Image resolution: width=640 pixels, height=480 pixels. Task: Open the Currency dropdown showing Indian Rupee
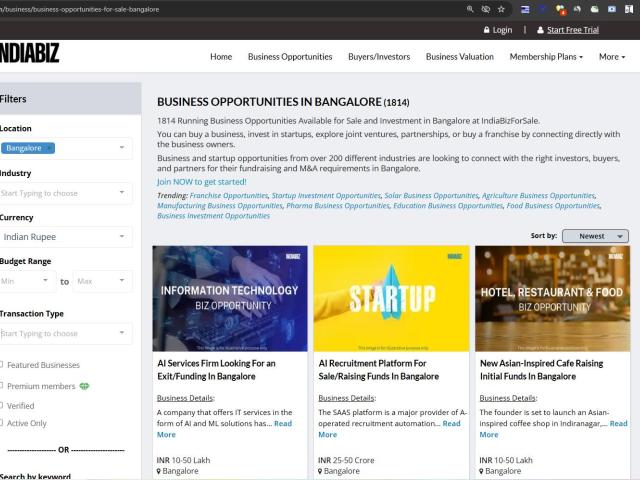(x=65, y=237)
